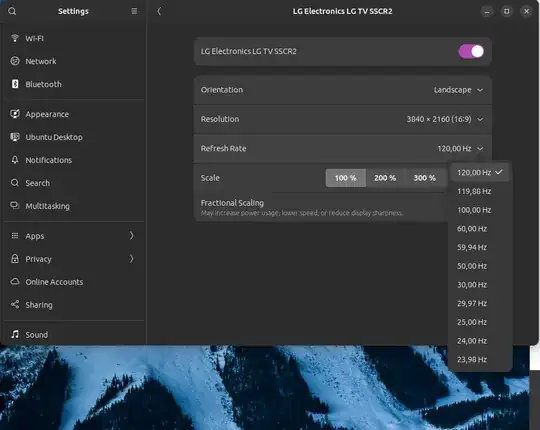Set scale to 100 %
This screenshot has height=430, width=540.
pos(345,178)
